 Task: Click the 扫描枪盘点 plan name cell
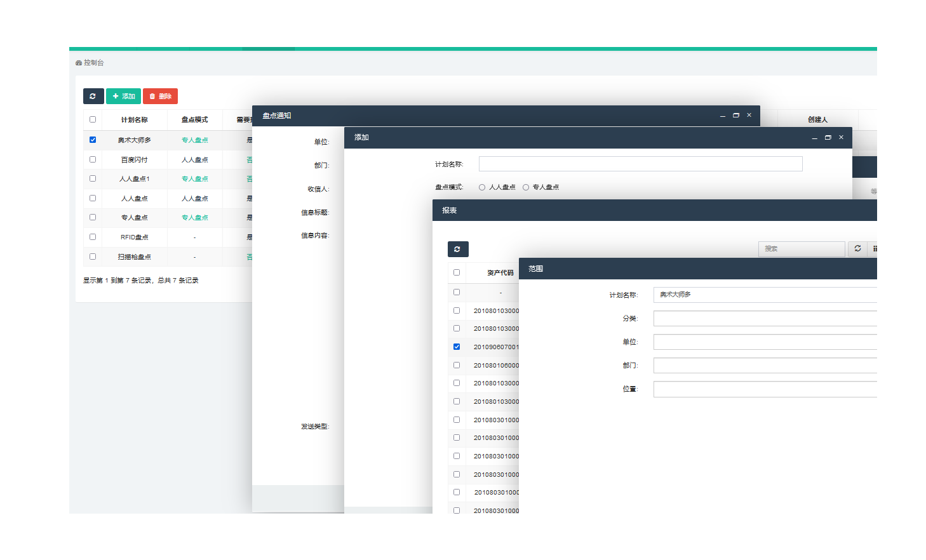pos(135,257)
